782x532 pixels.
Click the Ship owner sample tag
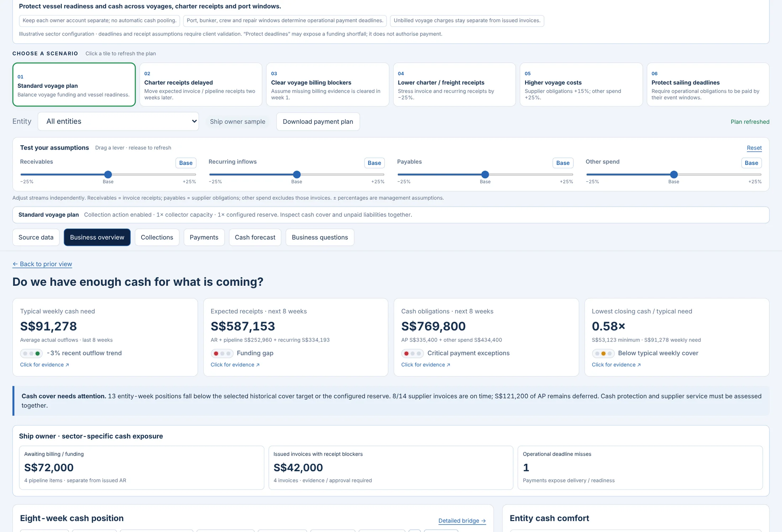click(x=237, y=122)
